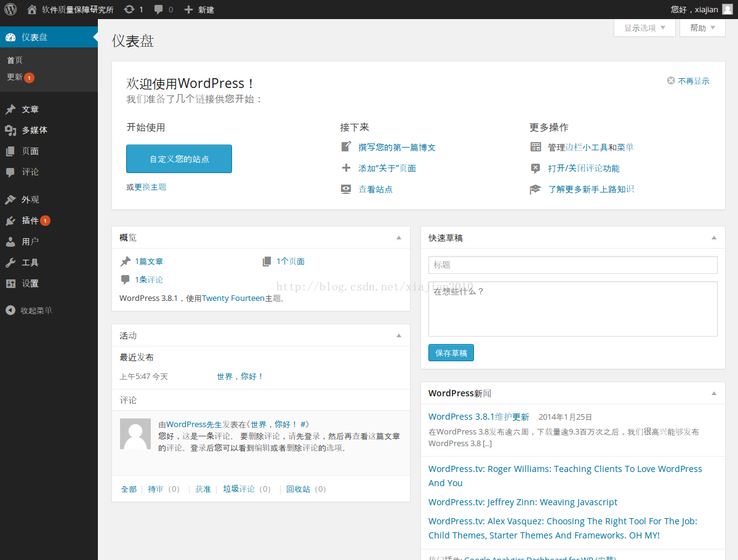Click the widgets icon beside 管理边栏小工具
Screen dimensions: 738x560
pos(535,147)
